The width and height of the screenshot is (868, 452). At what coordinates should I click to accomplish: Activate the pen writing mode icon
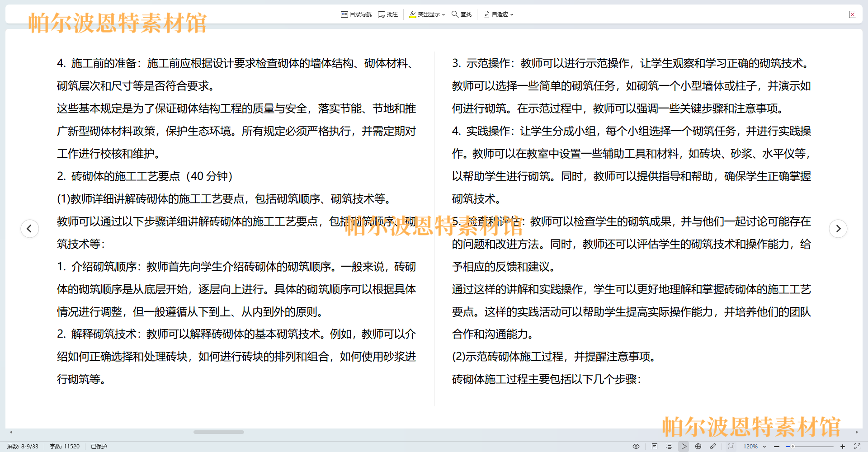tap(712, 446)
